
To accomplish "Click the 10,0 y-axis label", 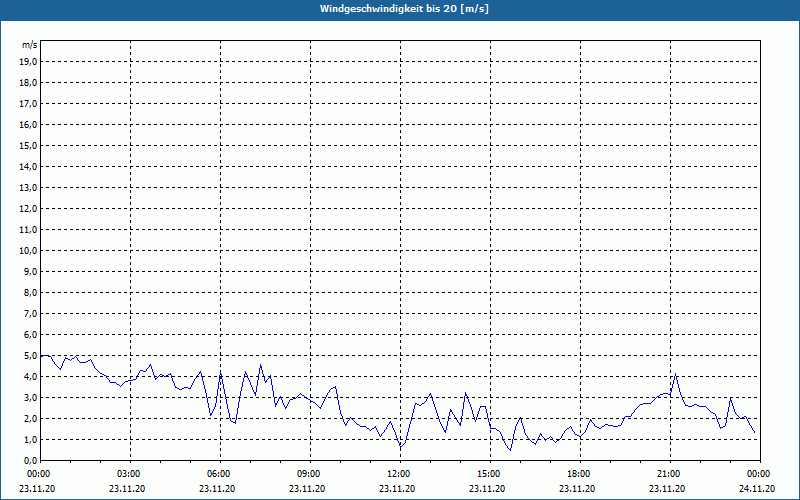I will click(x=28, y=251).
